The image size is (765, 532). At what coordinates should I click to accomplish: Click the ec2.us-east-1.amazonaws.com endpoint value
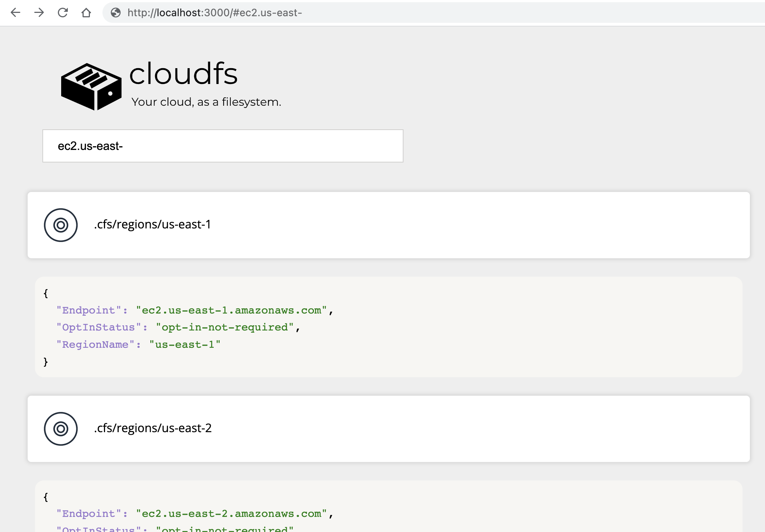pos(231,310)
